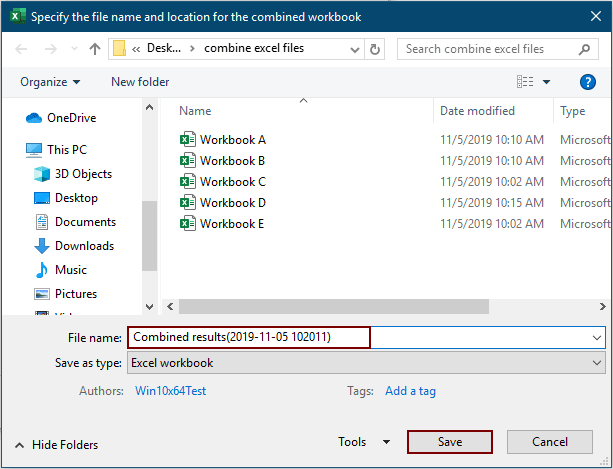This screenshot has width=613, height=469.
Task: Select the Workbook A file icon
Action: pyautogui.click(x=187, y=140)
